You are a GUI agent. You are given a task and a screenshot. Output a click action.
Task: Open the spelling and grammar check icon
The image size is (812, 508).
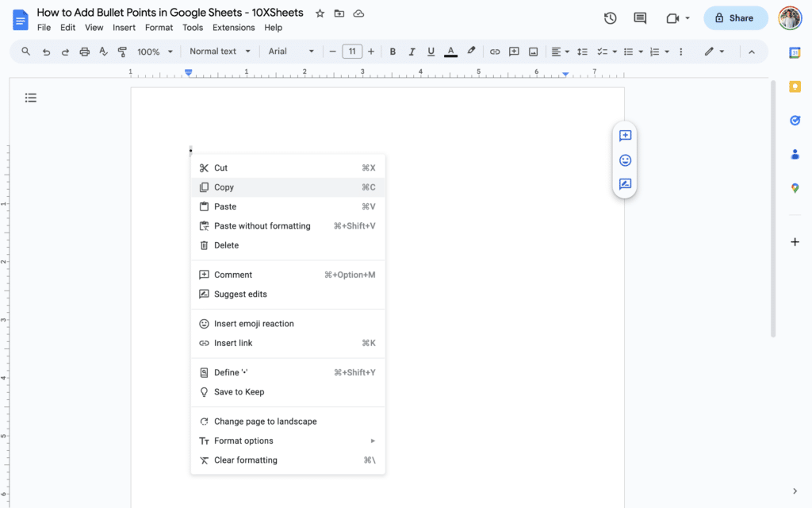coord(103,51)
